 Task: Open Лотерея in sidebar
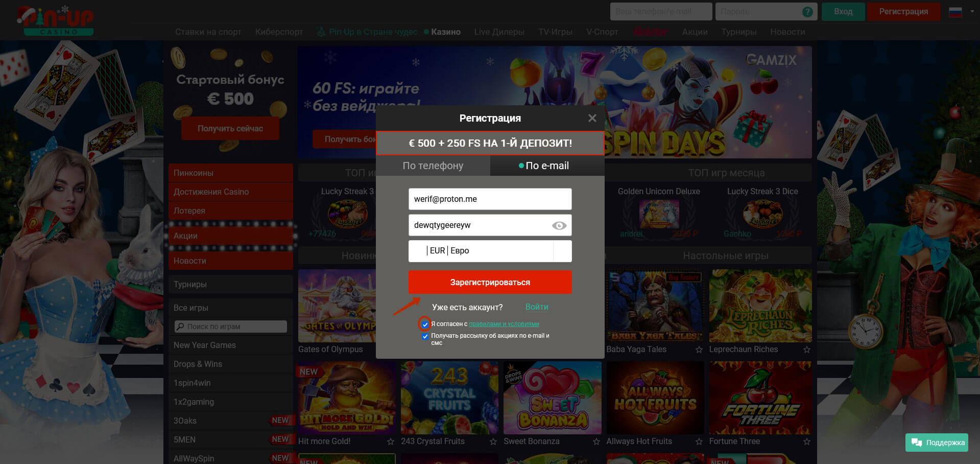231,211
